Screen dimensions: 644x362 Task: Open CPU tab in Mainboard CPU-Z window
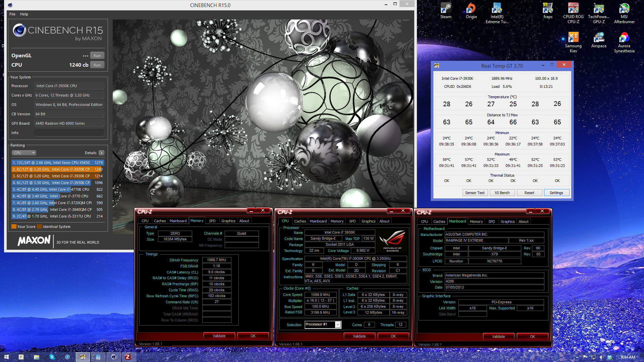(424, 222)
